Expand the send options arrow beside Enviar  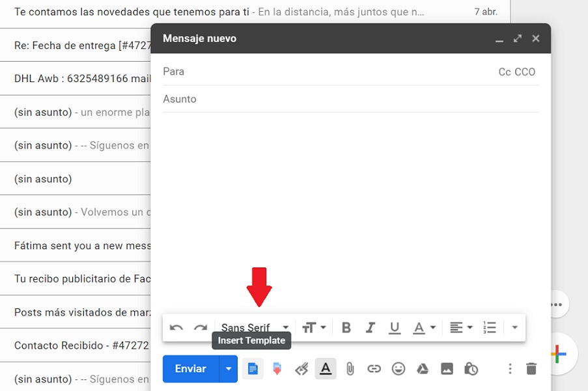(228, 369)
